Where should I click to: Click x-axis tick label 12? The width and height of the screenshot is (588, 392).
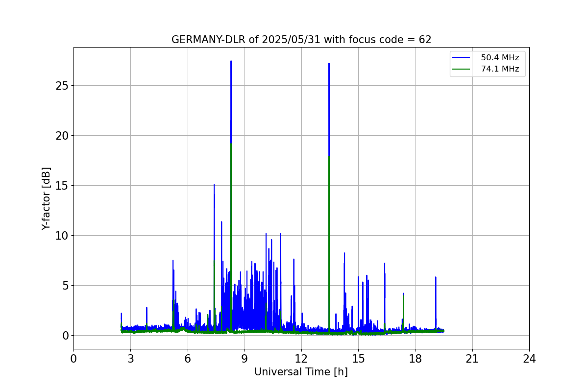[301, 359]
